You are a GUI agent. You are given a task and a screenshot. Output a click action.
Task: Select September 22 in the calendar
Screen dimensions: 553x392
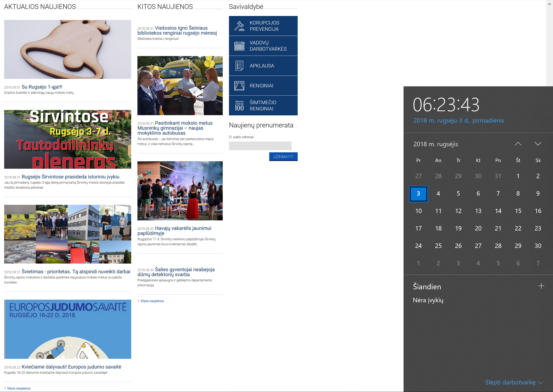point(518,228)
